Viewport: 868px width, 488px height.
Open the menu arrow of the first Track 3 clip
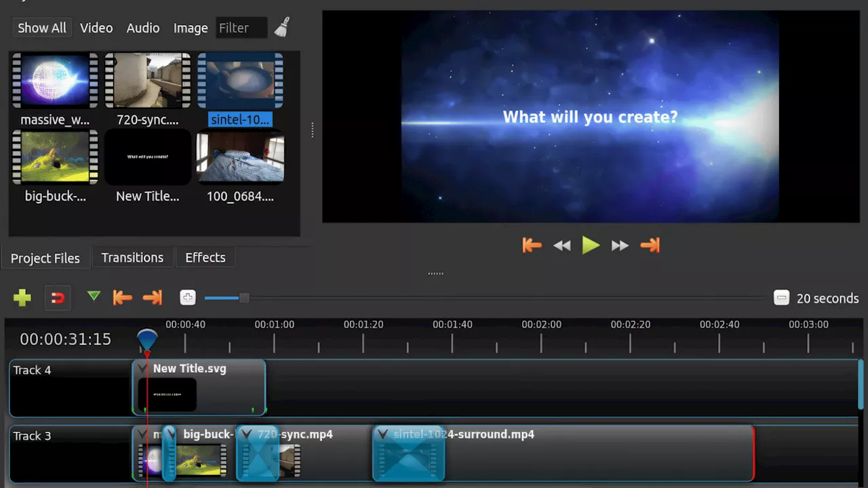click(142, 434)
